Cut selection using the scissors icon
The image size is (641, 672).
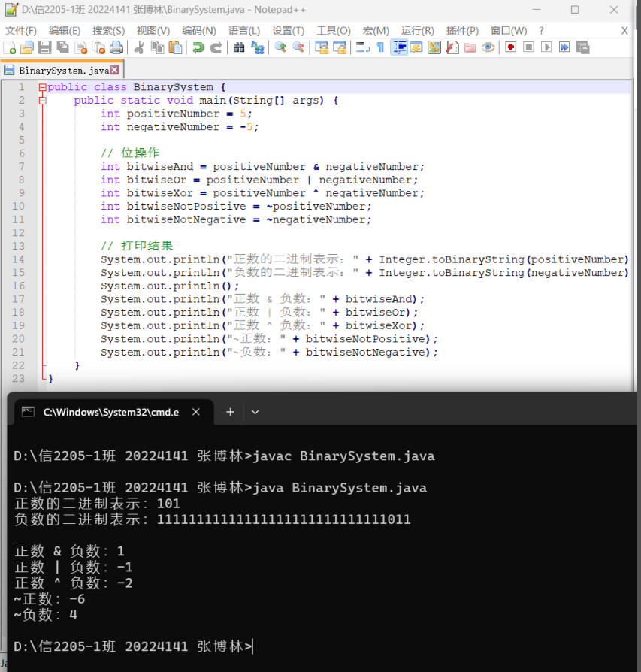click(139, 47)
